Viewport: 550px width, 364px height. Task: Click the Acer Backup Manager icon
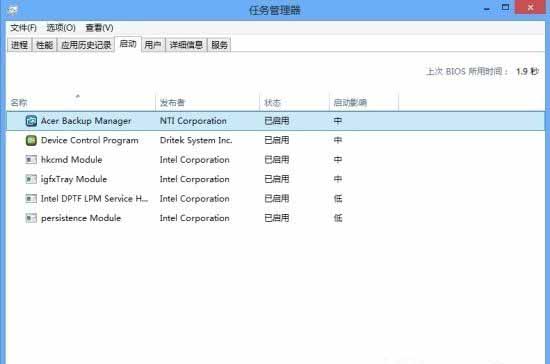point(31,121)
